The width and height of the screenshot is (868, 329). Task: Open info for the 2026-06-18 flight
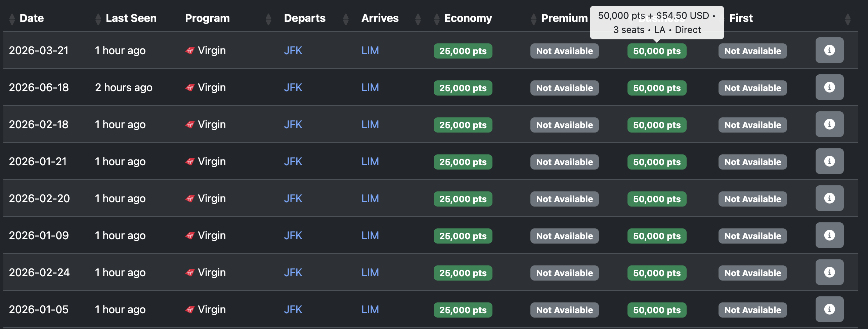click(829, 87)
